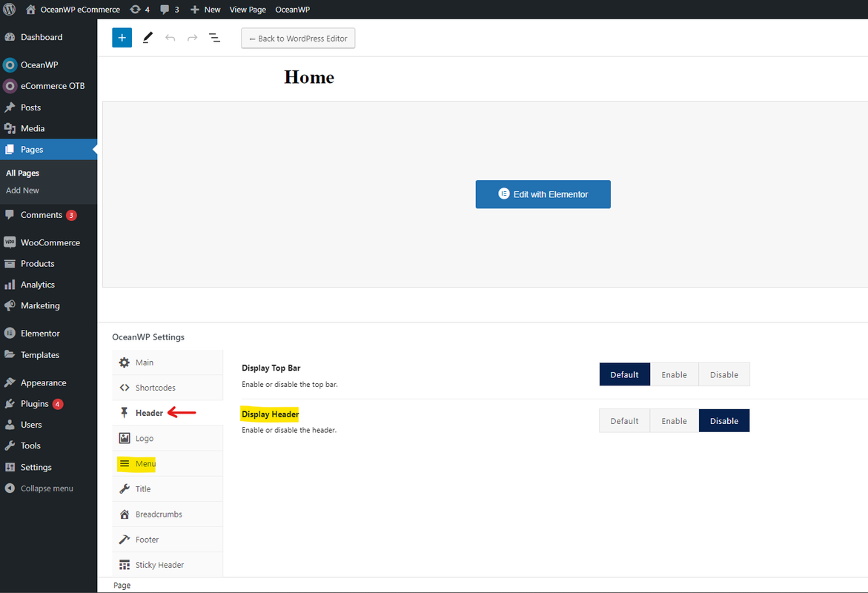The width and height of the screenshot is (868, 593).
Task: Open the Menu settings tab
Action: pos(168,463)
